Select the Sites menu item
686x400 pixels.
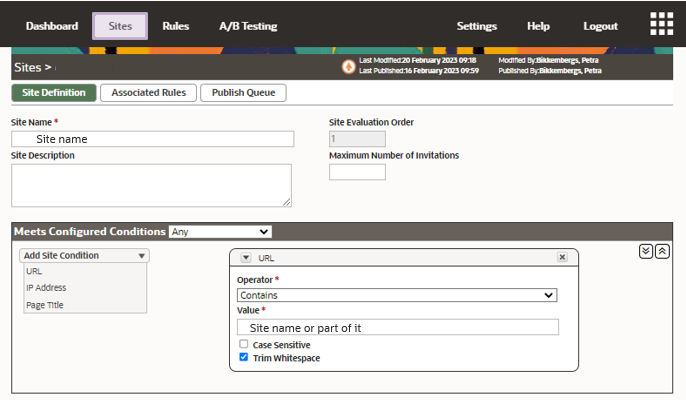tap(120, 26)
